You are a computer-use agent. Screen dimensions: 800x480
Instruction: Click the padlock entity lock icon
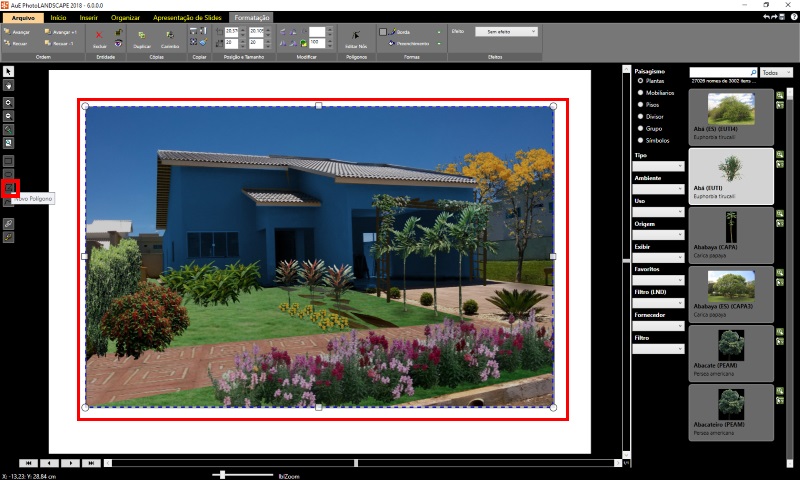118,32
